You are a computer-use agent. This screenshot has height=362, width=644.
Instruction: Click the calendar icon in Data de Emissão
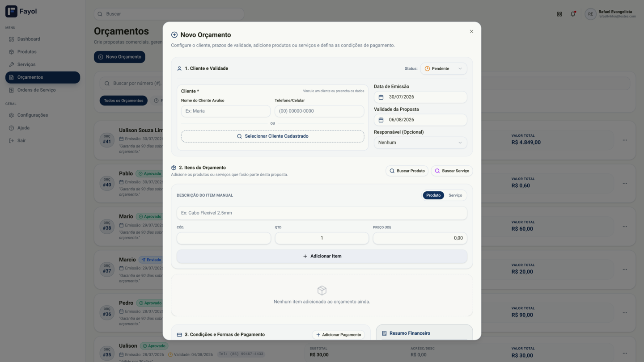(381, 97)
